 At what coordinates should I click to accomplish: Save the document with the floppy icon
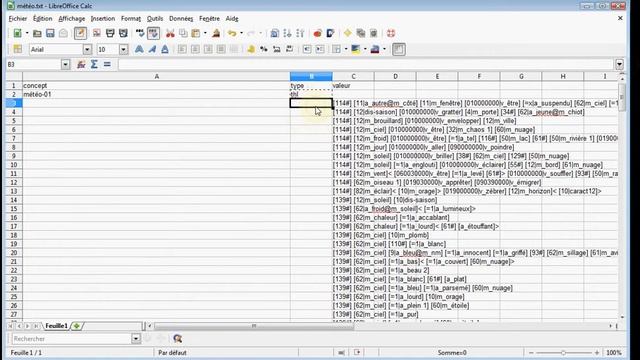50,33
